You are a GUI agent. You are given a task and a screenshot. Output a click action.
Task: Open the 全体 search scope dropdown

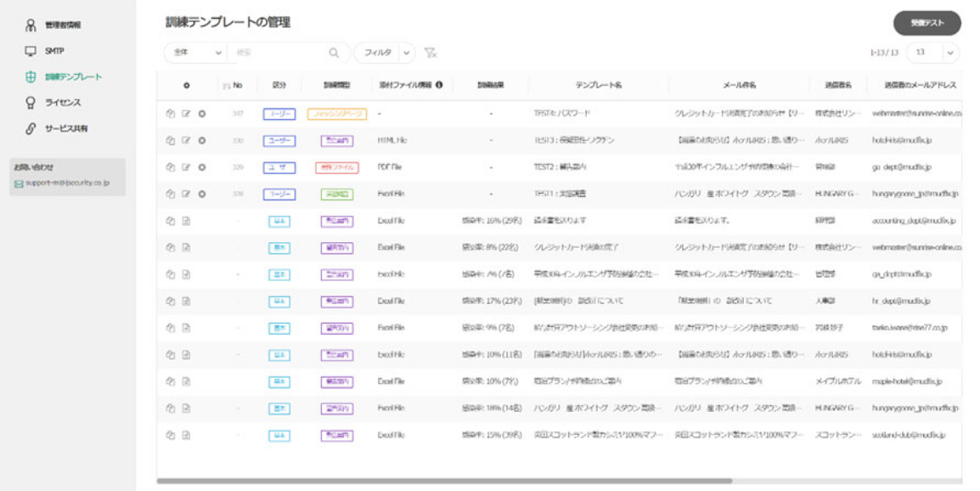point(195,53)
